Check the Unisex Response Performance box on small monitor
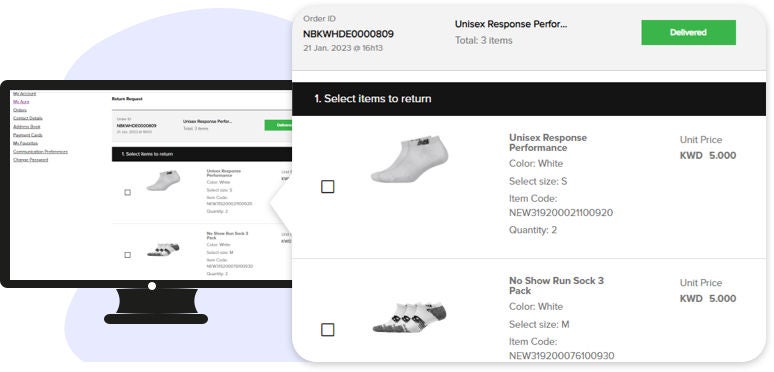Viewport: 774px width, 372px height. 127,192
